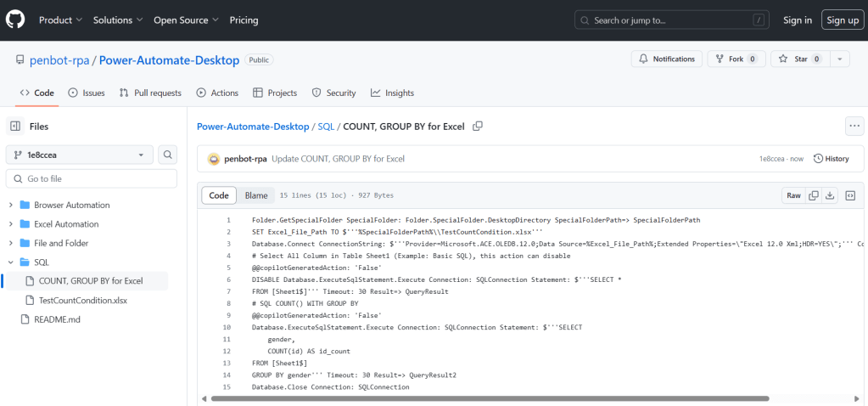Click the Sign up button

pyautogui.click(x=819, y=20)
